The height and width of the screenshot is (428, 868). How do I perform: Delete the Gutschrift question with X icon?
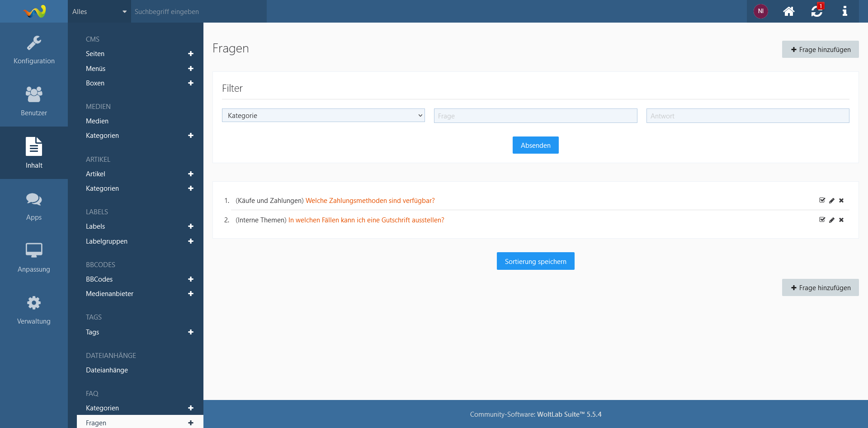point(841,220)
